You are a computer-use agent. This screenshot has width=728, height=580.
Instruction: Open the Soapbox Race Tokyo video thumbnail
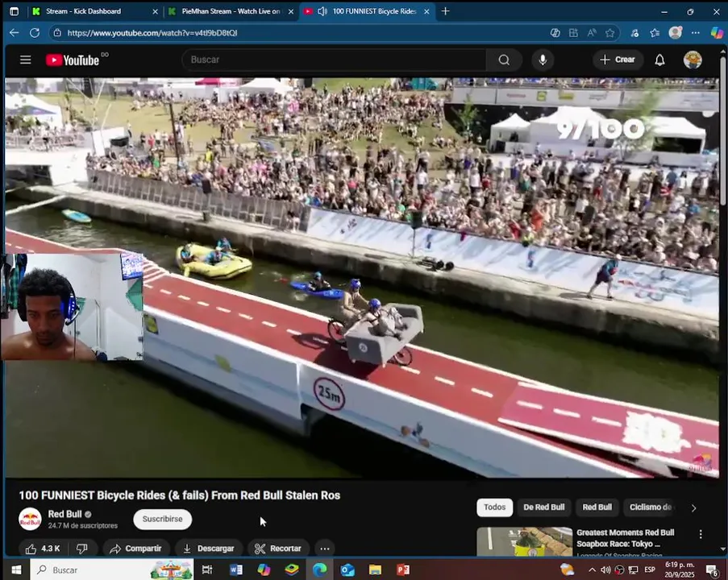(525, 541)
